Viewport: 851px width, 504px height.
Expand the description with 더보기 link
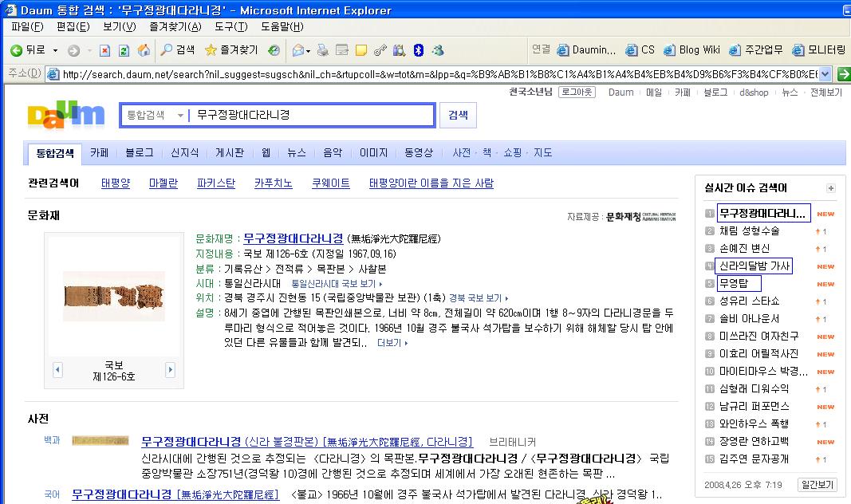click(392, 343)
